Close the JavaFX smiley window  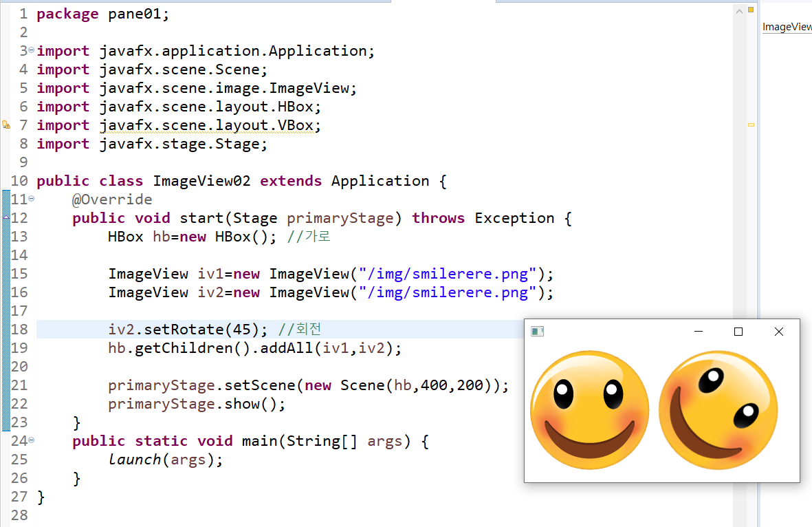point(779,332)
